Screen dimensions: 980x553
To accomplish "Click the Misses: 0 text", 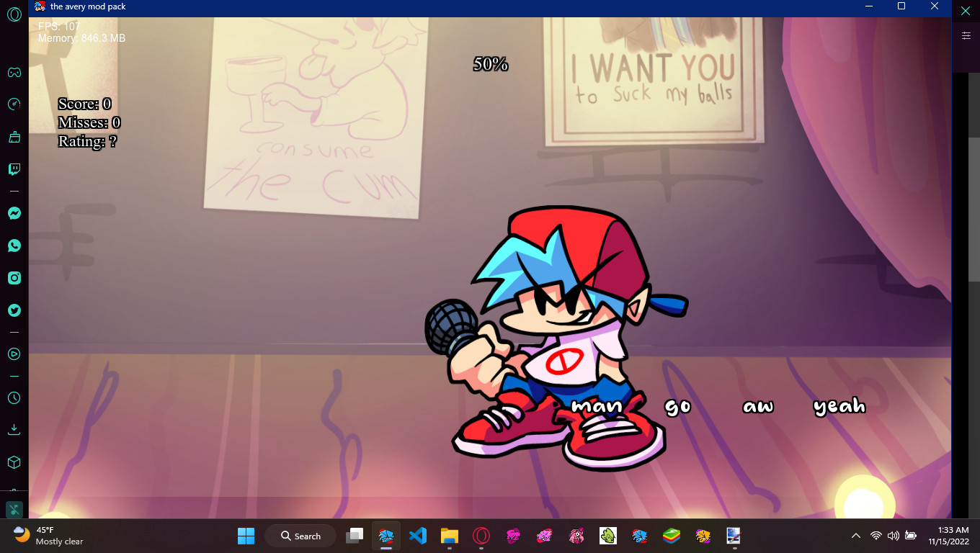I will pos(89,122).
